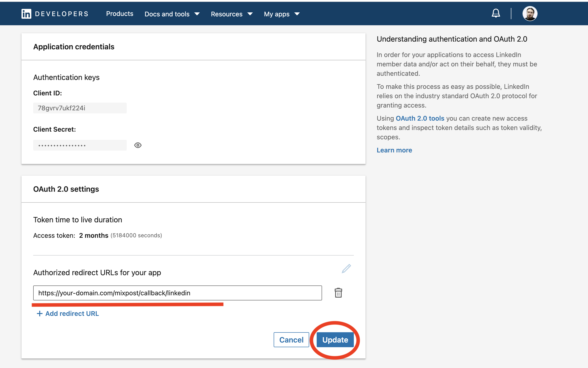Expand the My apps dropdown arrow

tap(297, 14)
